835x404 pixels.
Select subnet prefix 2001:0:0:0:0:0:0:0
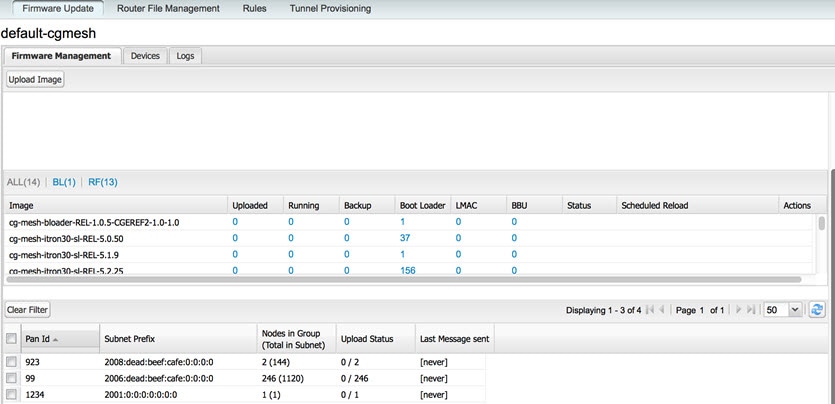141,395
